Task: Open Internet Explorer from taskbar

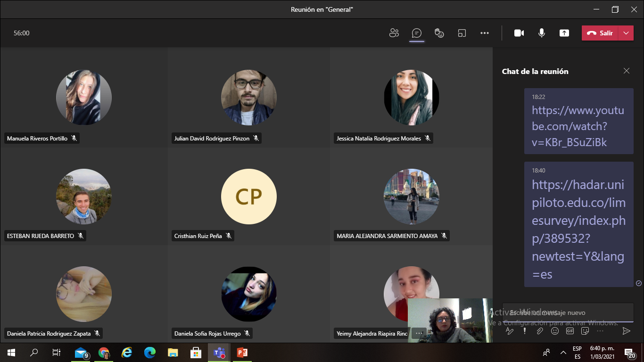Action: tap(127, 353)
